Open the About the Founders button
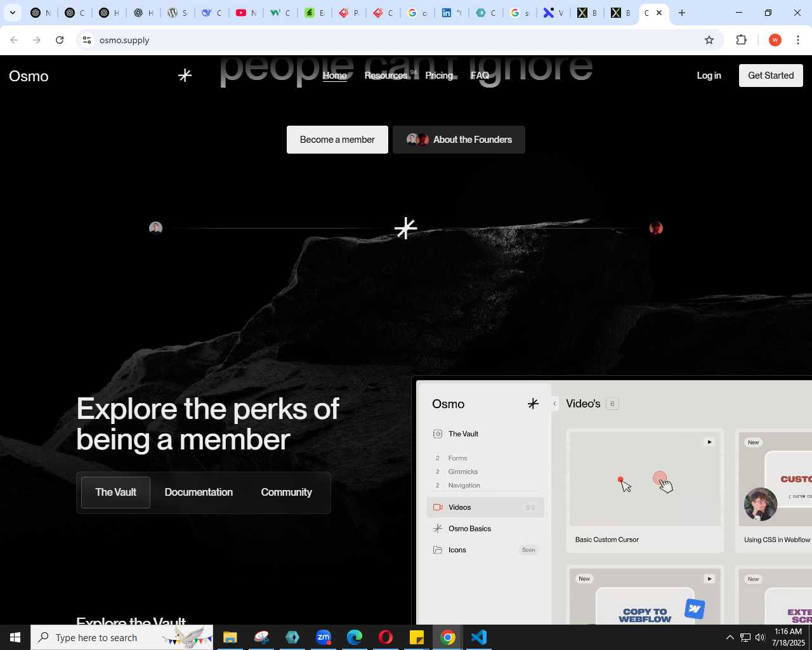This screenshot has height=650, width=812. pos(459,140)
